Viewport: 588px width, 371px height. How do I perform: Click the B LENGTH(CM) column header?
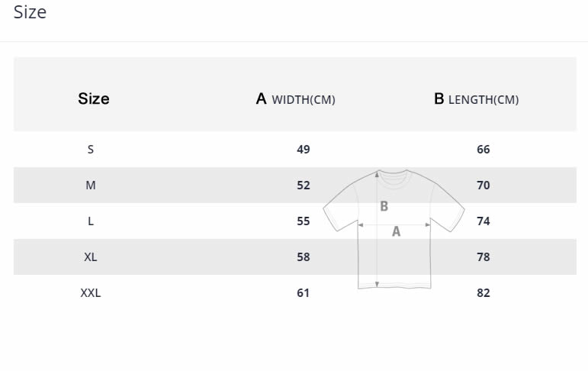476,99
